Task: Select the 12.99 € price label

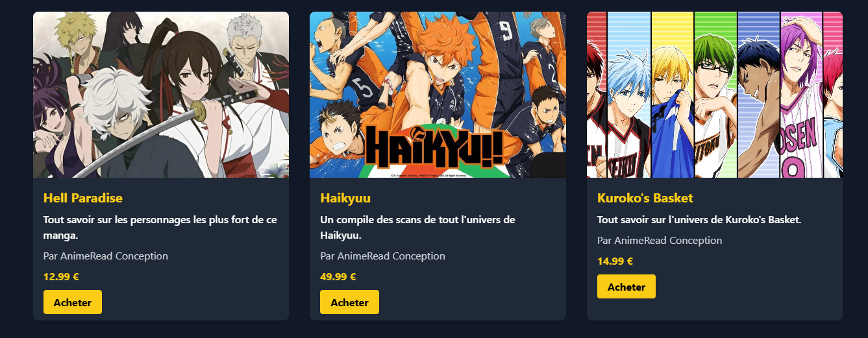Action: (x=61, y=276)
